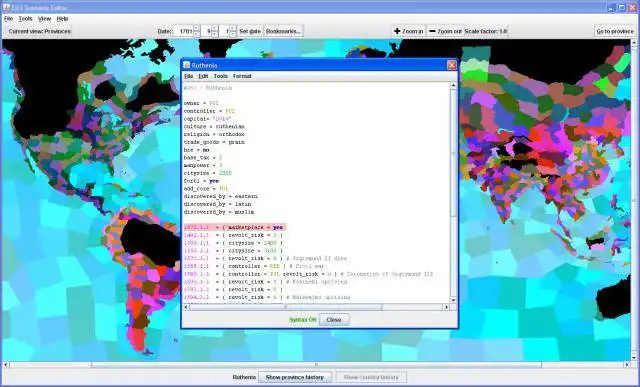640x387 pixels.
Task: Open the Format menu in Ruthenia window
Action: 242,76
